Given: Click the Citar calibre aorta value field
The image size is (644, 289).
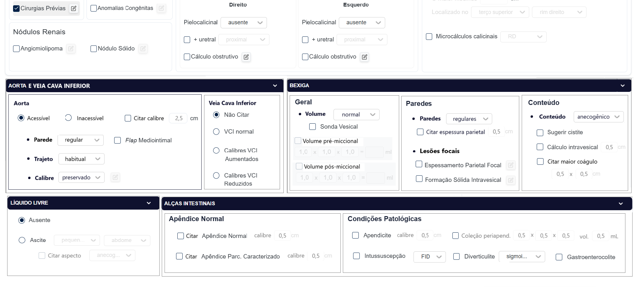Looking at the screenshot, I should tap(179, 118).
